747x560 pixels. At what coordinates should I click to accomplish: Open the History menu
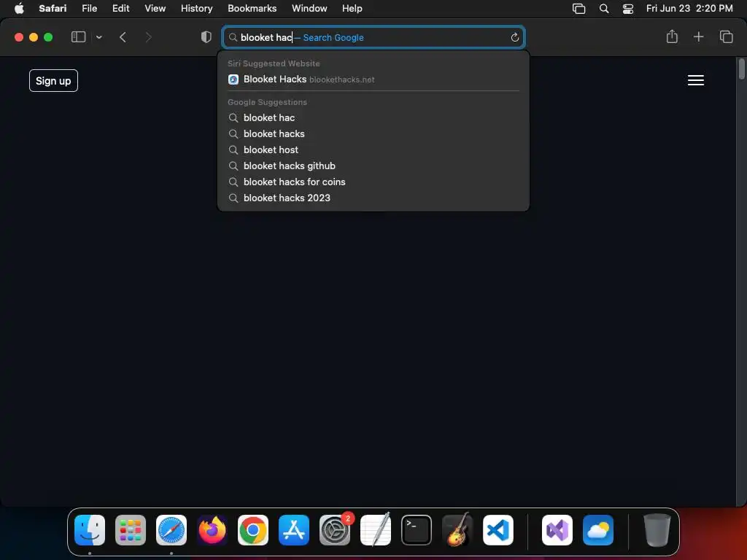click(x=197, y=9)
